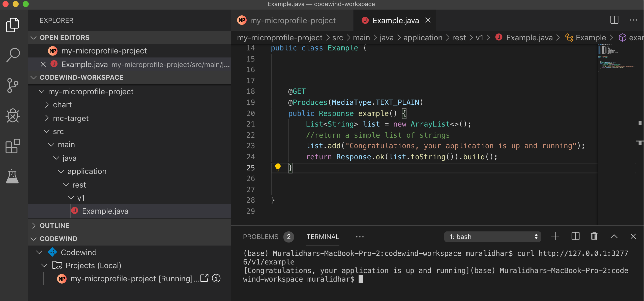The image size is (644, 301).
Task: Open the Search view in activity bar
Action: pos(13,55)
